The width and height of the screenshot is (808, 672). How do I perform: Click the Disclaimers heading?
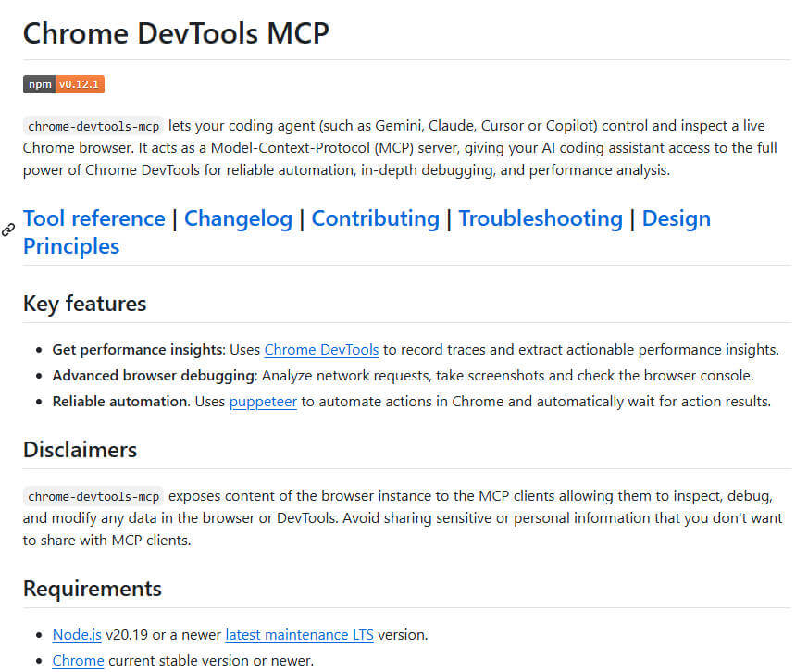click(x=80, y=449)
